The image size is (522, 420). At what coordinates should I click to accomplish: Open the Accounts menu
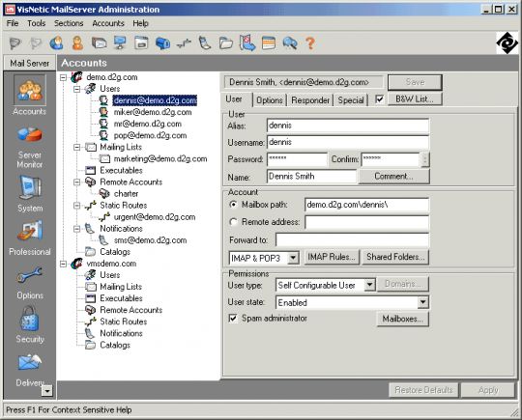click(108, 23)
